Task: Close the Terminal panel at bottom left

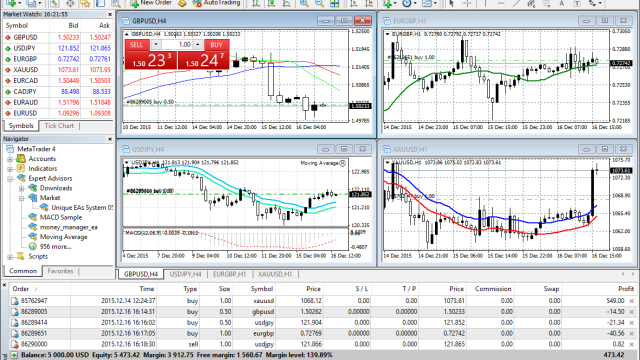Action: tap(4, 284)
